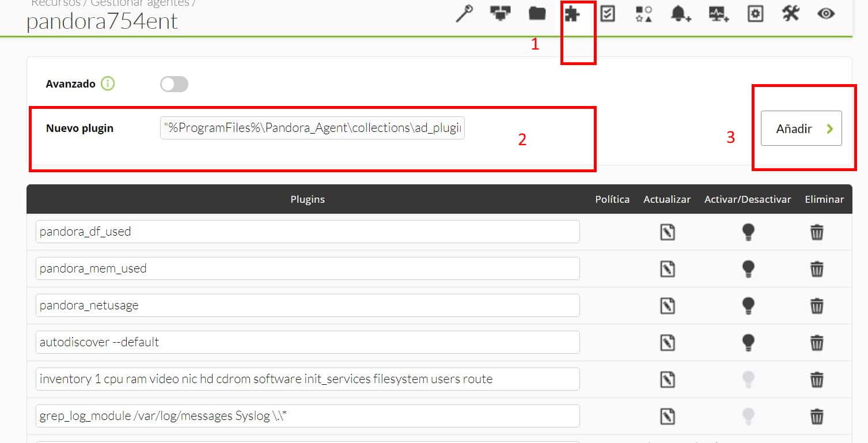The height and width of the screenshot is (443, 868).
Task: Enable the inventory plugin lightbulb
Action: tap(748, 380)
